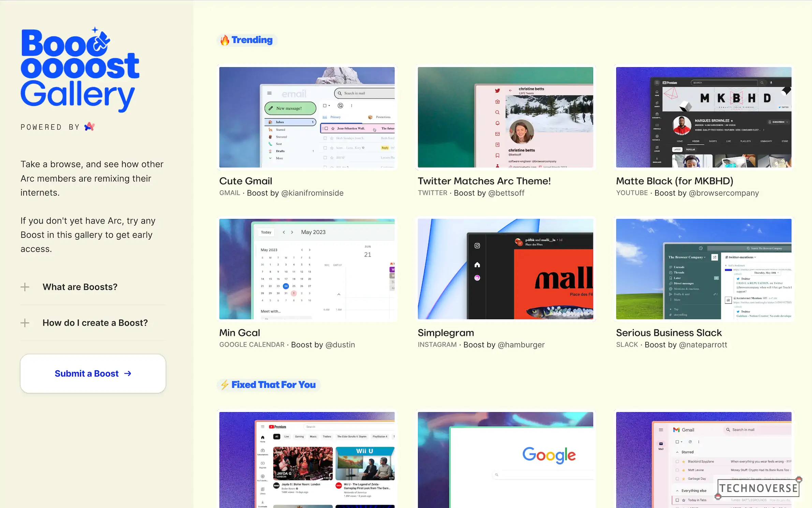Image resolution: width=812 pixels, height=508 pixels.
Task: Select the Trending section heading
Action: 252,40
